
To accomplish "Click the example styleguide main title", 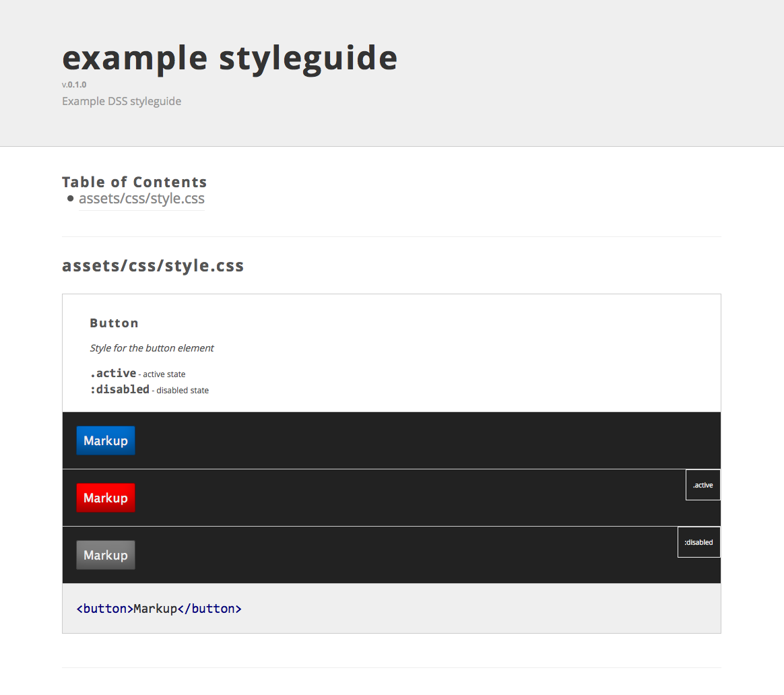I will (230, 59).
